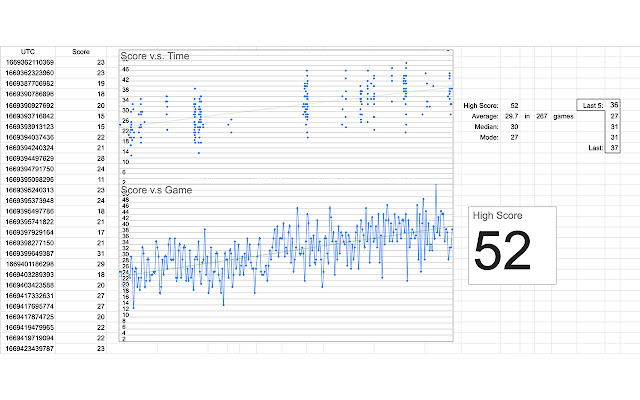The height and width of the screenshot is (400, 640).
Task: Select the 'Mode:' label cell
Action: 481,138
